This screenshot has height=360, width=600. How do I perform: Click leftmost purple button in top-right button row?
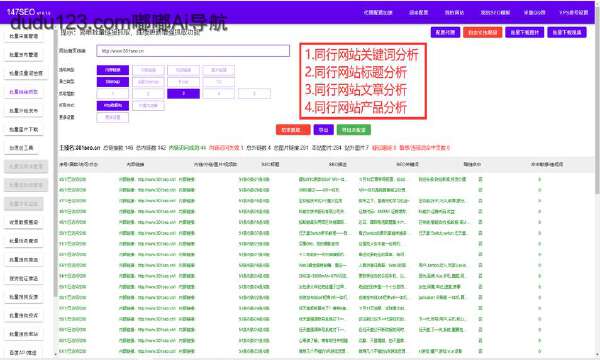pyautogui.click(x=445, y=33)
